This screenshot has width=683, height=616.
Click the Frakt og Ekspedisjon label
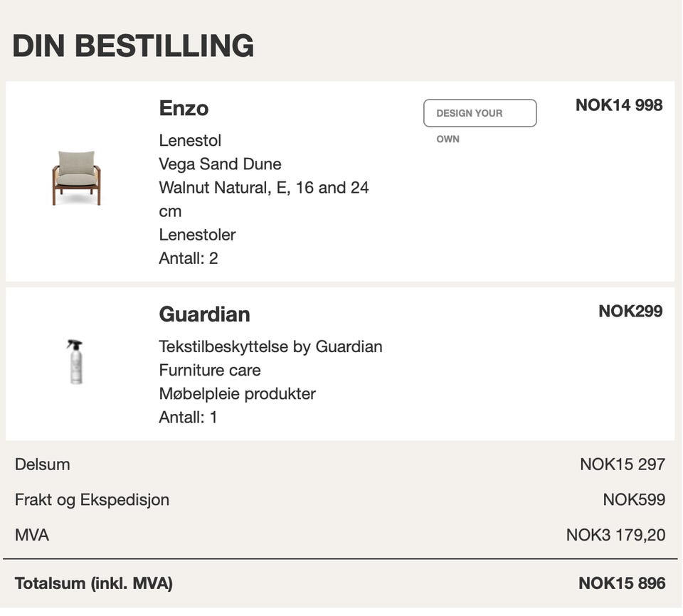pos(92,500)
